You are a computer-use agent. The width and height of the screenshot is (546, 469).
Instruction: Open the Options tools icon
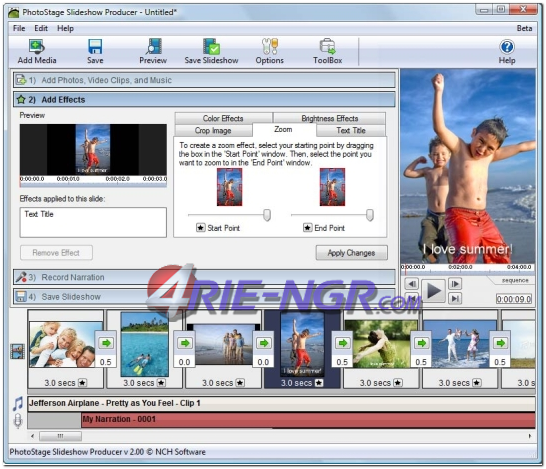270,47
